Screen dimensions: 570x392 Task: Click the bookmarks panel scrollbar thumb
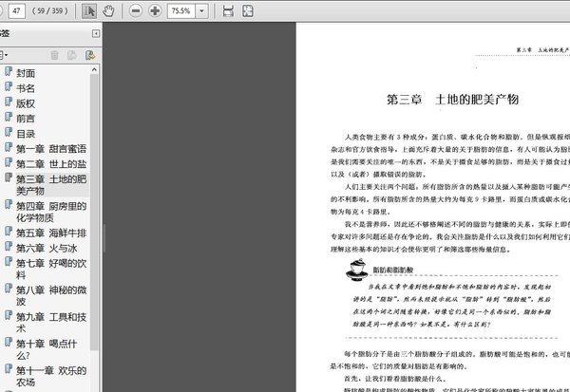pyautogui.click(x=94, y=213)
